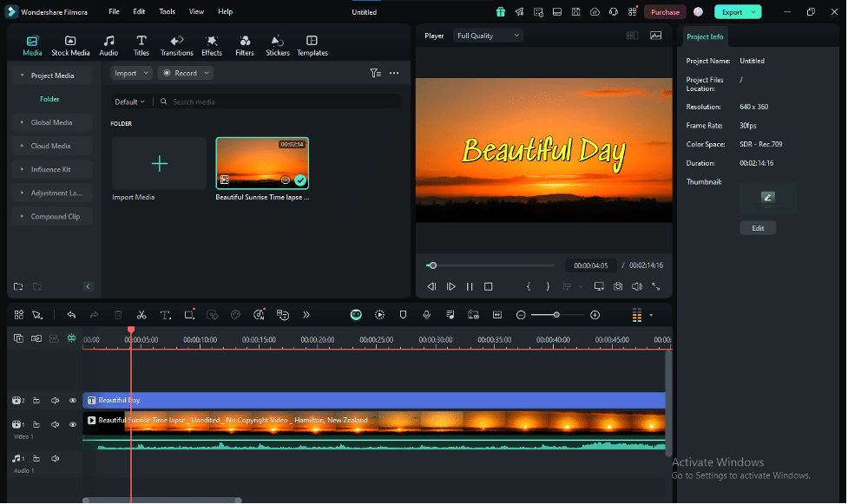This screenshot has width=848, height=504.
Task: Open the Tools menu
Action: coord(167,12)
